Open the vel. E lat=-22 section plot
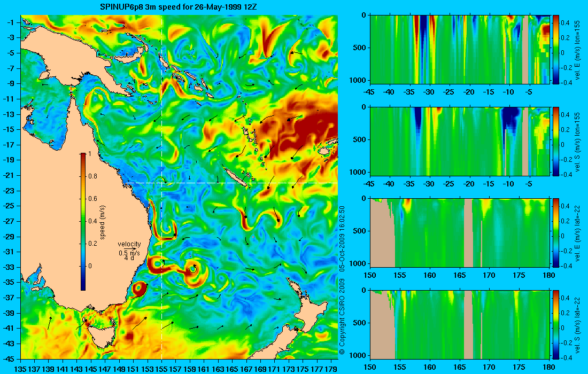The height and width of the screenshot is (374, 588). click(x=460, y=233)
